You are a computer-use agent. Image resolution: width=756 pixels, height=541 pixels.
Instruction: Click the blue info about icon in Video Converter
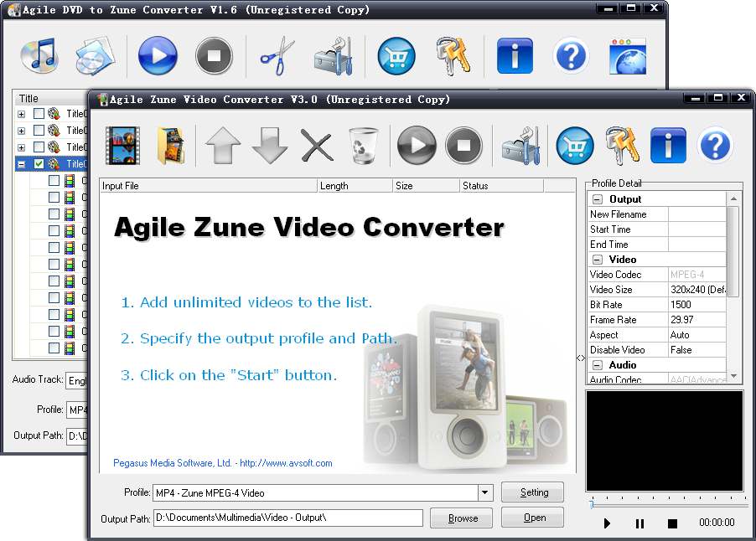pyautogui.click(x=668, y=145)
